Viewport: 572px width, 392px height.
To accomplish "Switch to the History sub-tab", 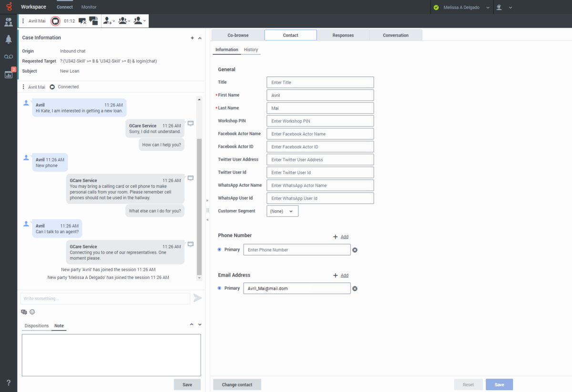I will click(x=251, y=50).
